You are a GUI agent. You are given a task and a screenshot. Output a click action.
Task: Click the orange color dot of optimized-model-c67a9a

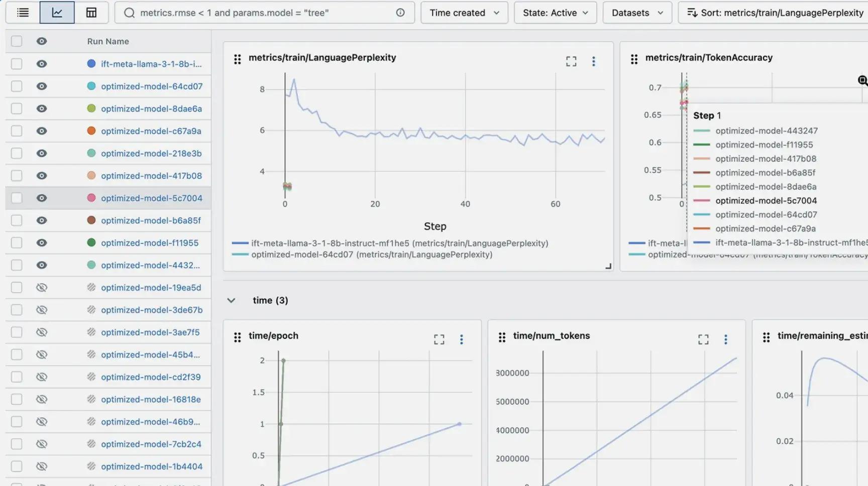pos(91,131)
